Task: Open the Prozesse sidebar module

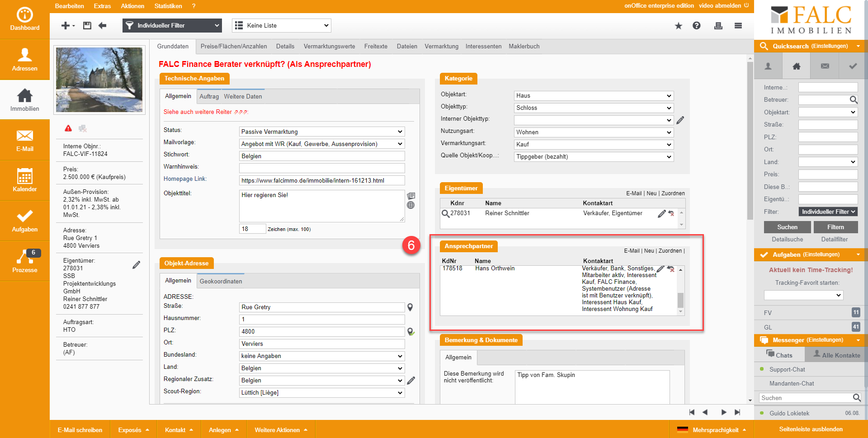Action: click(x=24, y=261)
